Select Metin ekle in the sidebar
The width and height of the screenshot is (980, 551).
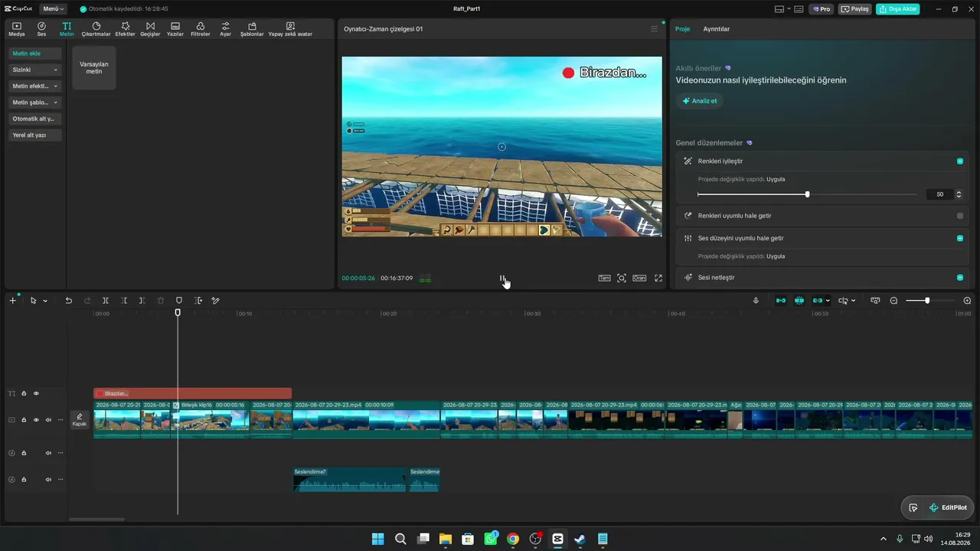(x=35, y=54)
